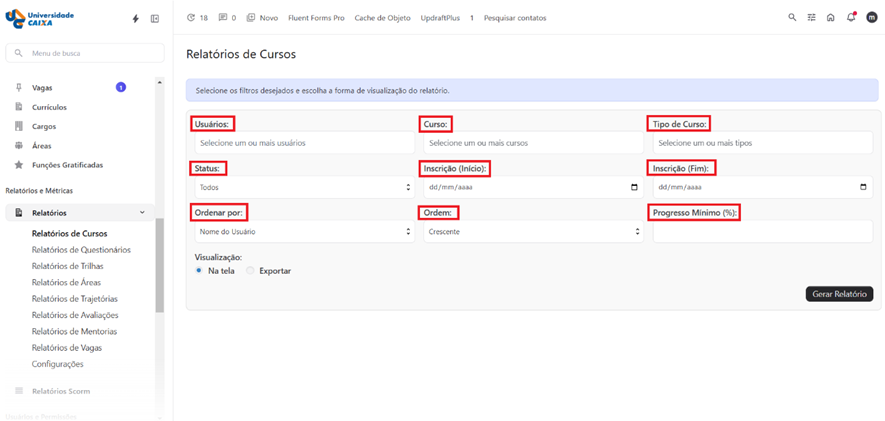885x421 pixels.
Task: Open the Ordem dropdown showing Crescente
Action: pyautogui.click(x=532, y=232)
